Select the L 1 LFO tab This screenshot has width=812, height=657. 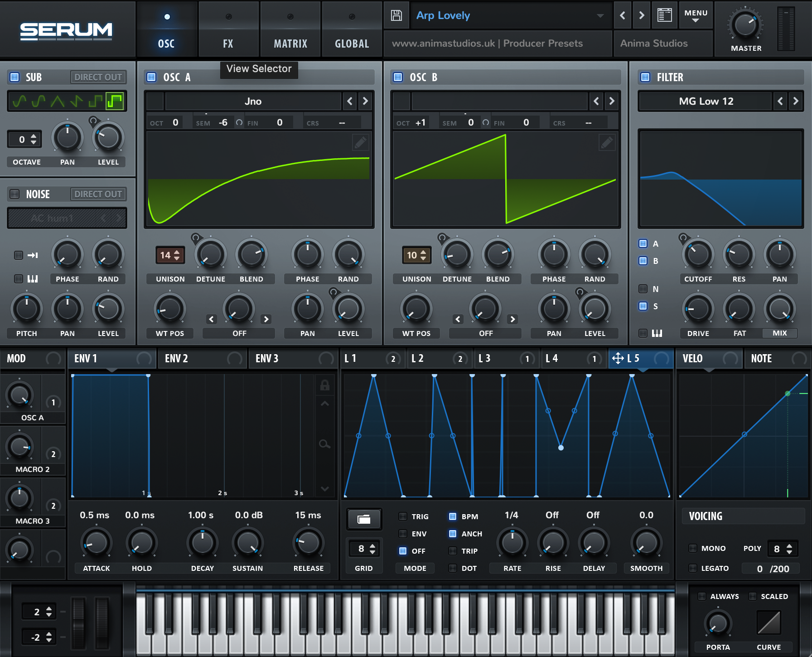click(x=372, y=359)
